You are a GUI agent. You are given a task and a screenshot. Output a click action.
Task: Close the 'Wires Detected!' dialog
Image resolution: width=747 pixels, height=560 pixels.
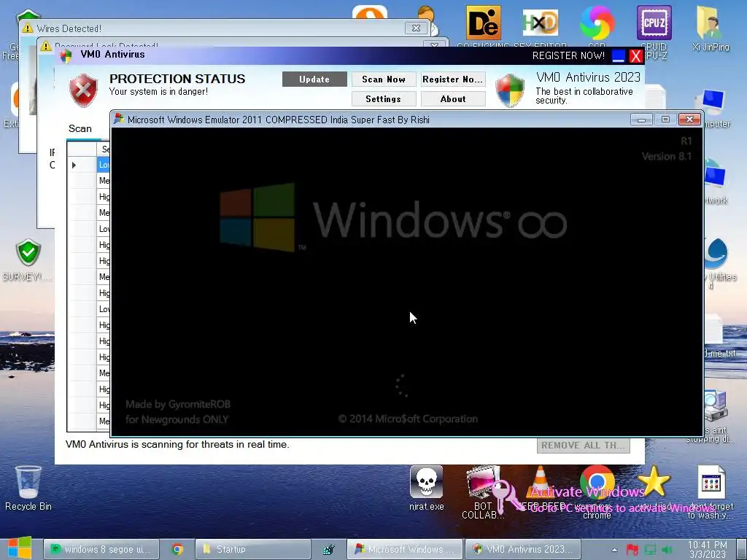click(x=416, y=28)
